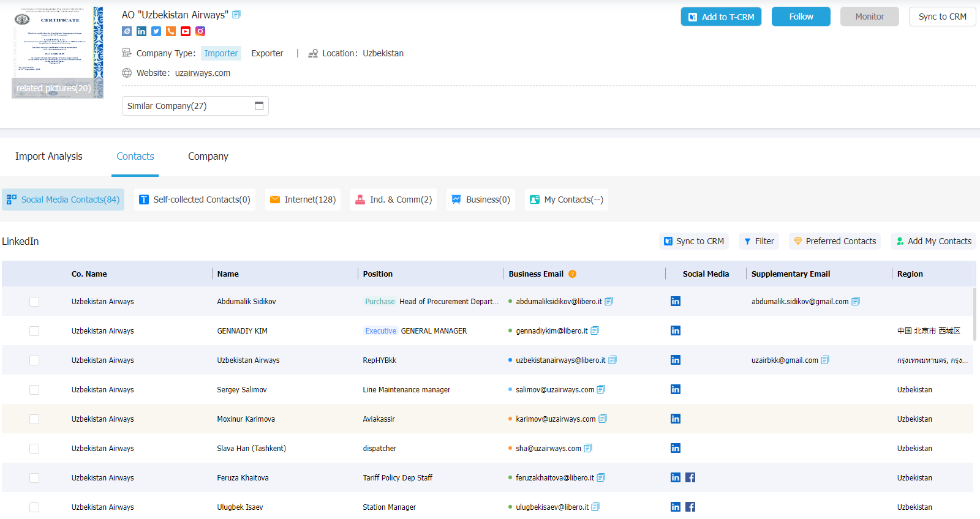Viewport: 980px width, 519px height.
Task: Open the Filter options for LinkedIn contacts
Action: coord(759,241)
